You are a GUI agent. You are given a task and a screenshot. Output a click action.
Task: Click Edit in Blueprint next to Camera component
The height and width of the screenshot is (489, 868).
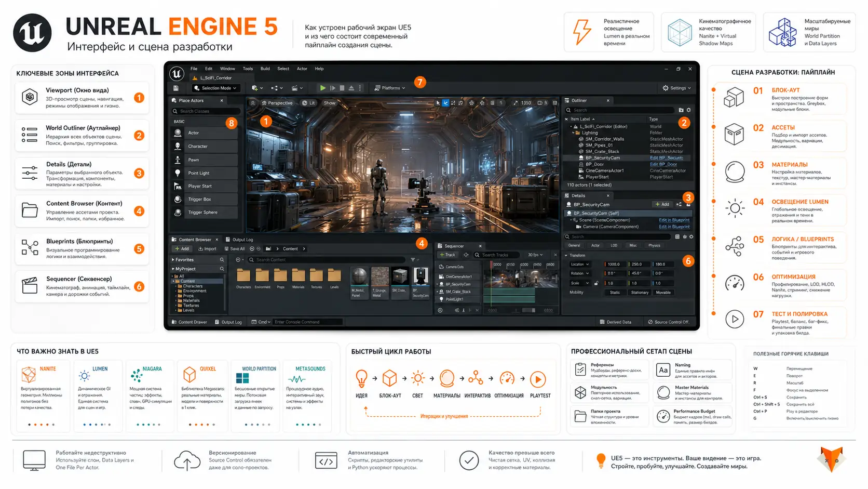click(x=674, y=227)
